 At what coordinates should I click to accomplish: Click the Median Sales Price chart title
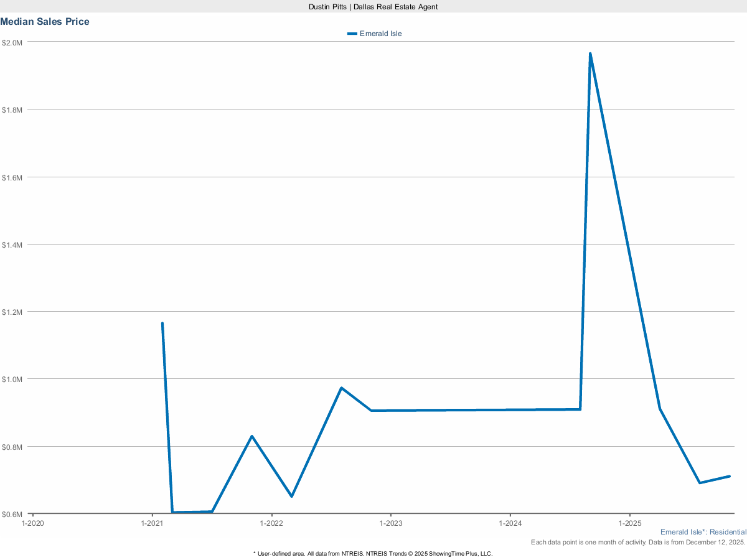[x=45, y=22]
